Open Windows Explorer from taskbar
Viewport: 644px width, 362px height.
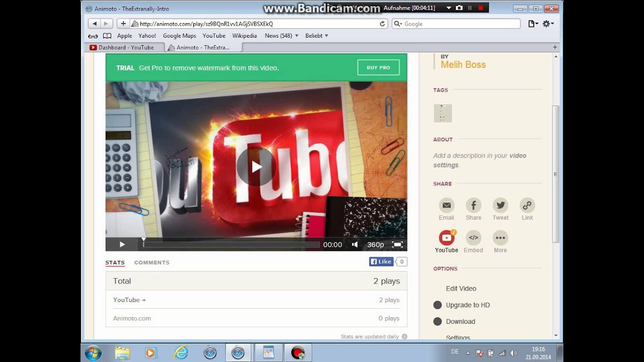(x=122, y=353)
